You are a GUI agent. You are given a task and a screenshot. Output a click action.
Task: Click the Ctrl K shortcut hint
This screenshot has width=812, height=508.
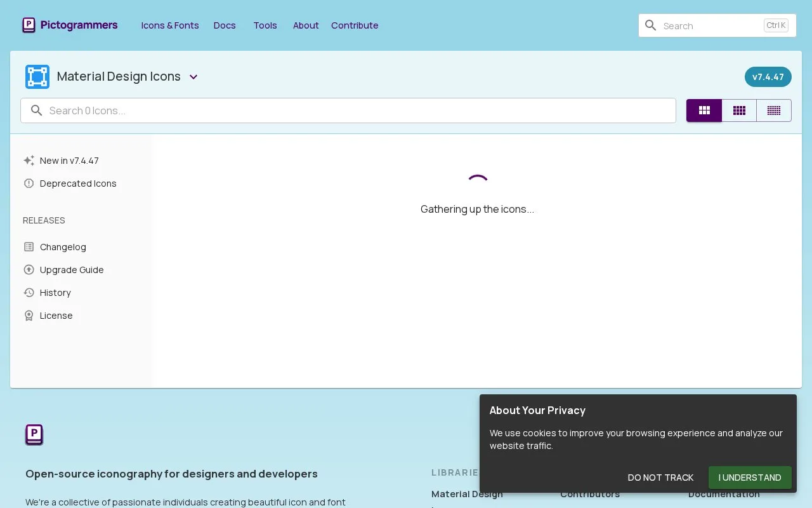pos(776,25)
